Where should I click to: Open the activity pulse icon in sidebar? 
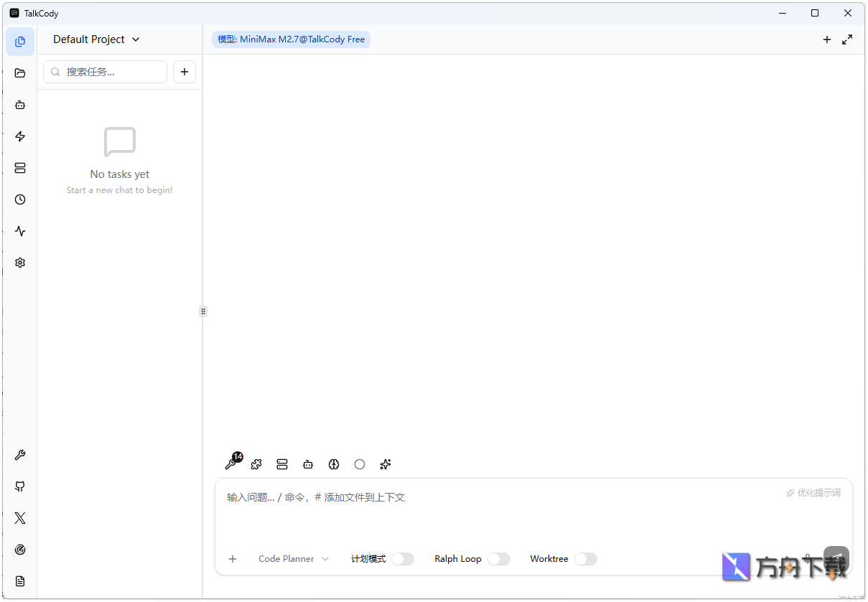20,231
